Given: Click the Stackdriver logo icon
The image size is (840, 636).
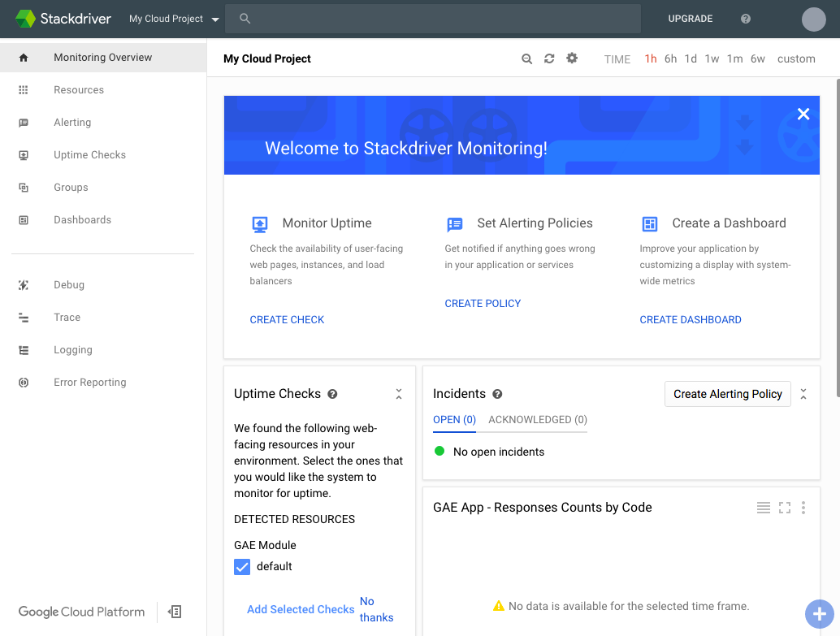Looking at the screenshot, I should tap(25, 19).
